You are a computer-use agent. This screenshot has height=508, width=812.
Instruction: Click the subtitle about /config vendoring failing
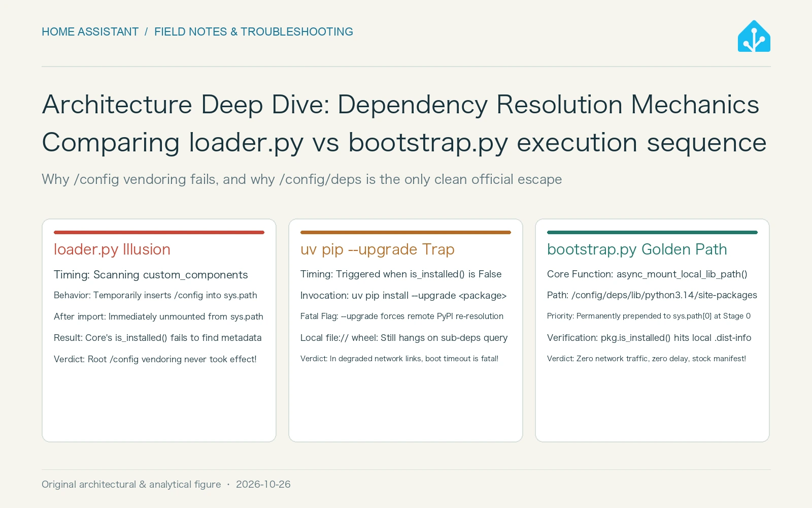(x=302, y=179)
